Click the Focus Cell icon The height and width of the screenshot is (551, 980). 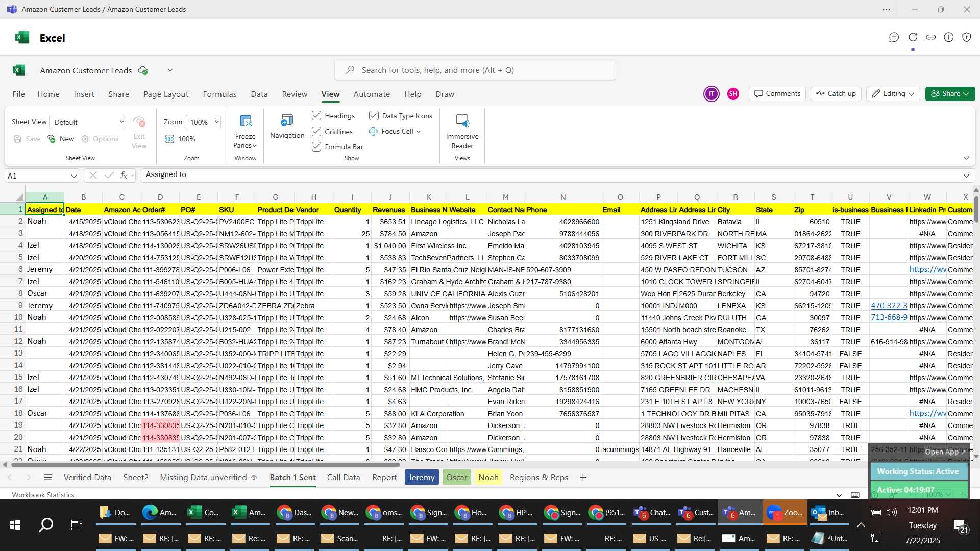click(x=373, y=131)
